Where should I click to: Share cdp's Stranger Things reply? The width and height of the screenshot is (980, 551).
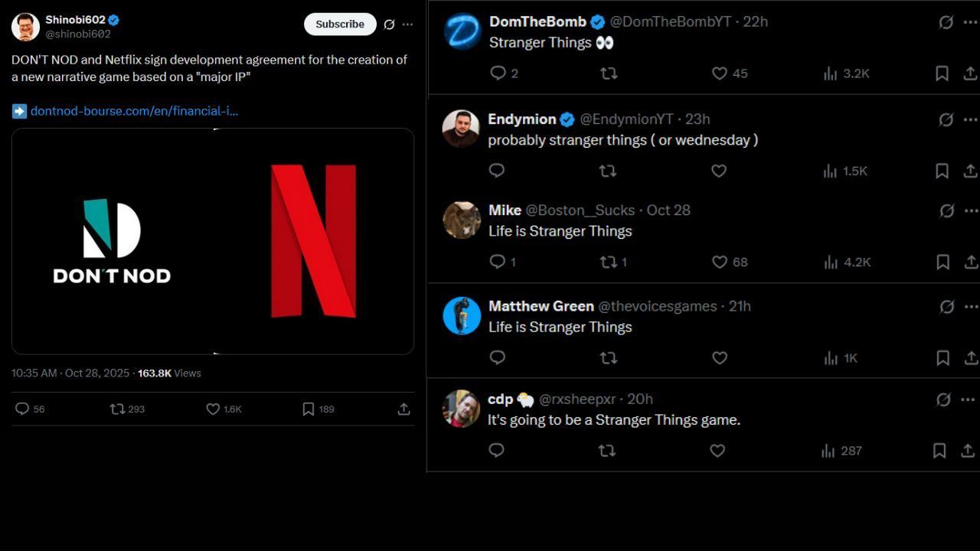pyautogui.click(x=969, y=452)
